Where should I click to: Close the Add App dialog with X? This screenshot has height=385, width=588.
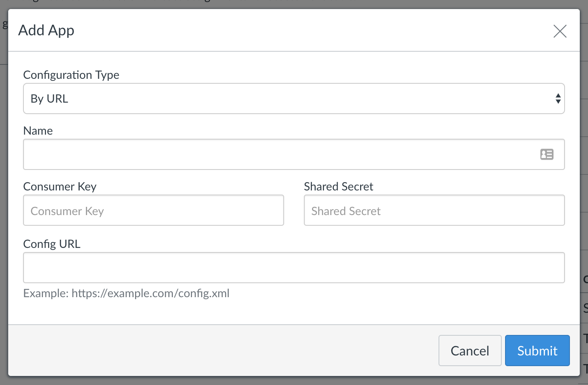click(x=560, y=31)
